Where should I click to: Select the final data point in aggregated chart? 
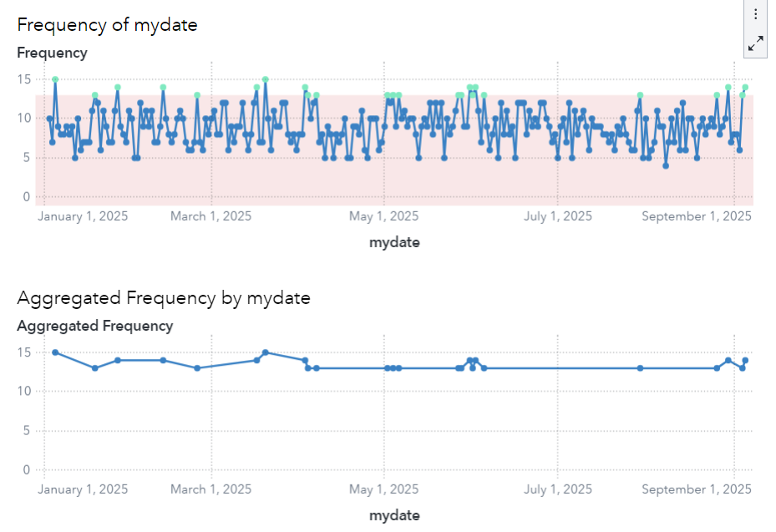(743, 361)
